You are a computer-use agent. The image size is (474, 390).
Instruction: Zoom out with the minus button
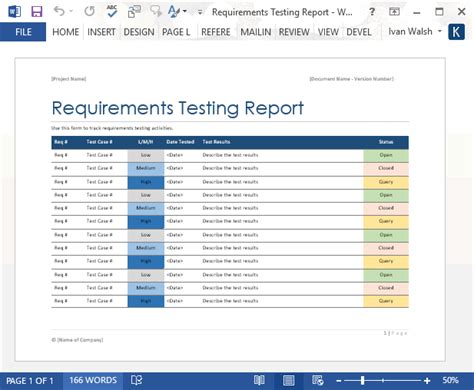click(339, 381)
